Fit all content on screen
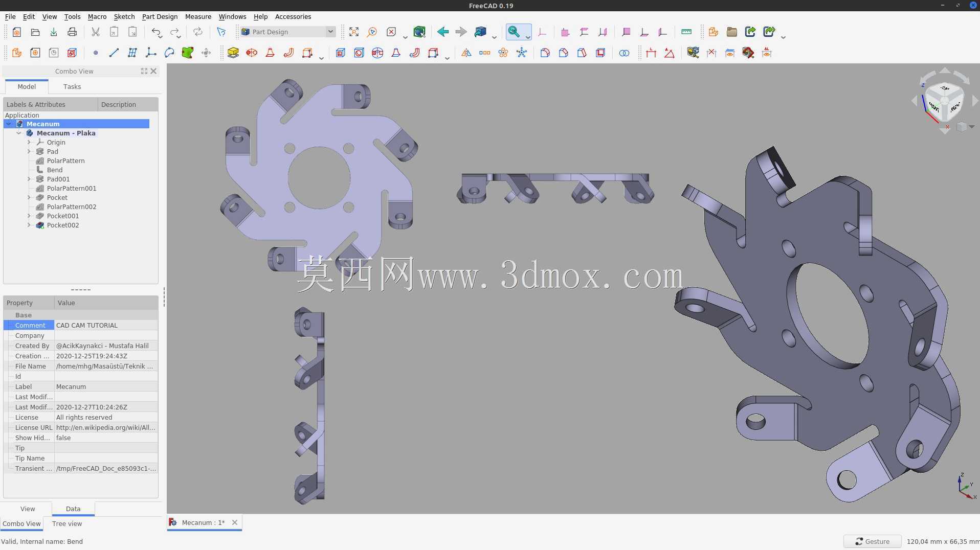 (353, 32)
